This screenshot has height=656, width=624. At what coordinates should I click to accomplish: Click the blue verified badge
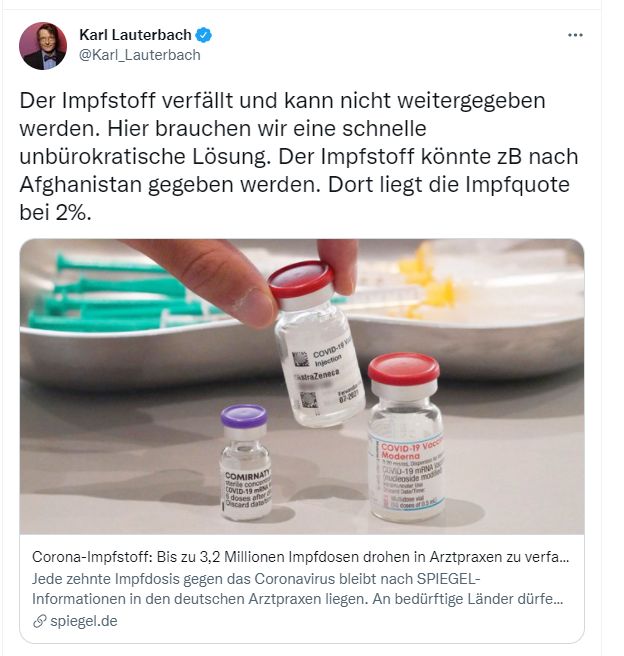(204, 35)
